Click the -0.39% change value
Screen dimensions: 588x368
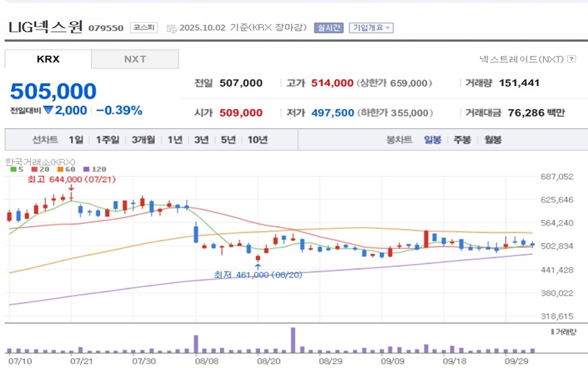coord(119,110)
